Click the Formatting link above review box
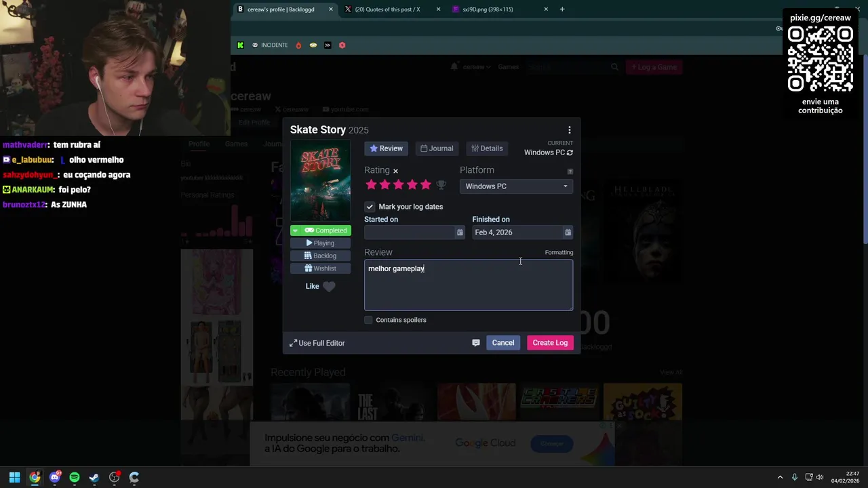 pos(559,253)
